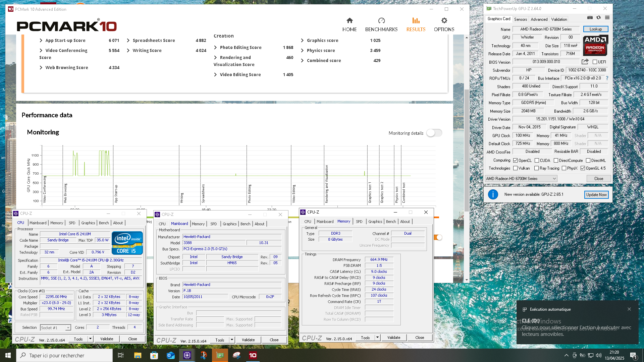Switch to the Sensors tab in GPU-Z

tap(521, 19)
